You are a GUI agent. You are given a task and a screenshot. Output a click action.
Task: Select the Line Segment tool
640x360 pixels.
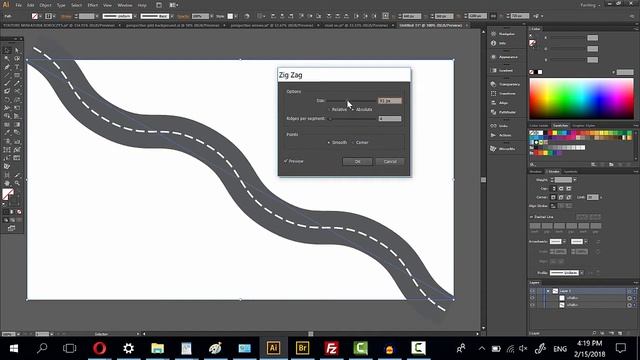click(7, 75)
